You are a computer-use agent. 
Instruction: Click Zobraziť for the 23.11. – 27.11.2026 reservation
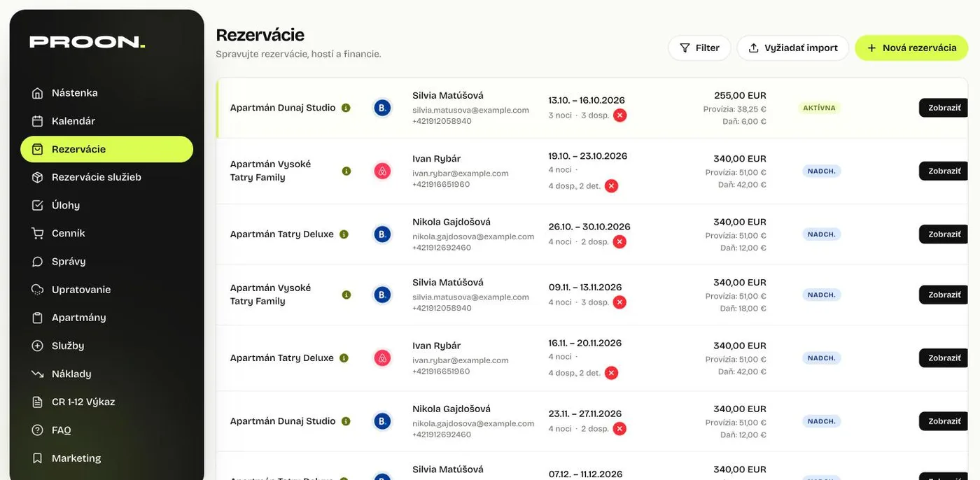pos(944,421)
